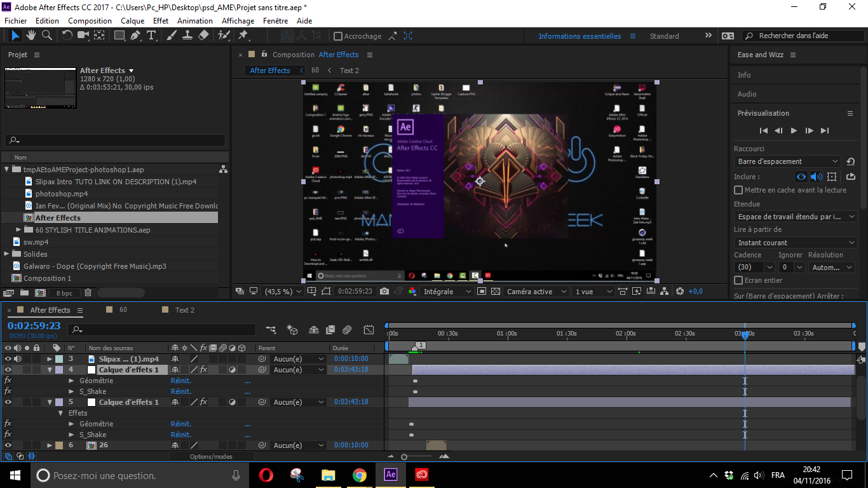Click the trash icon in Project panel
This screenshot has height=488, width=868.
pyautogui.click(x=88, y=293)
